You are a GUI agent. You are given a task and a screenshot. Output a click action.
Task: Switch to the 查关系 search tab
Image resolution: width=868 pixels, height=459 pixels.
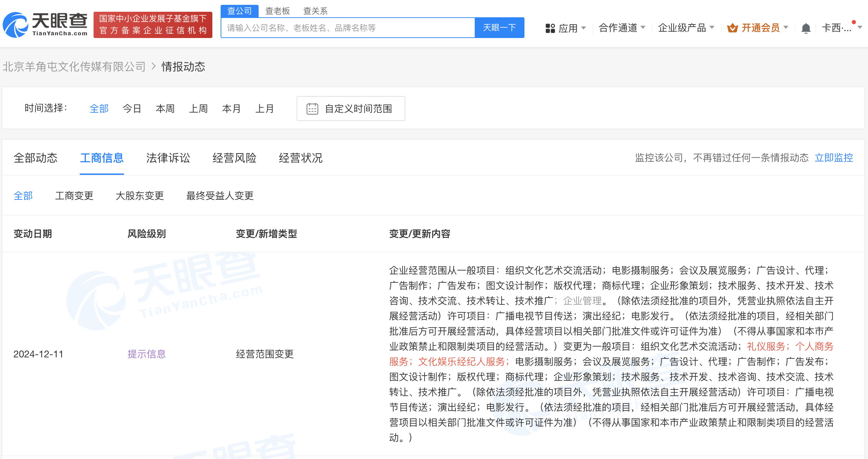[x=316, y=11]
